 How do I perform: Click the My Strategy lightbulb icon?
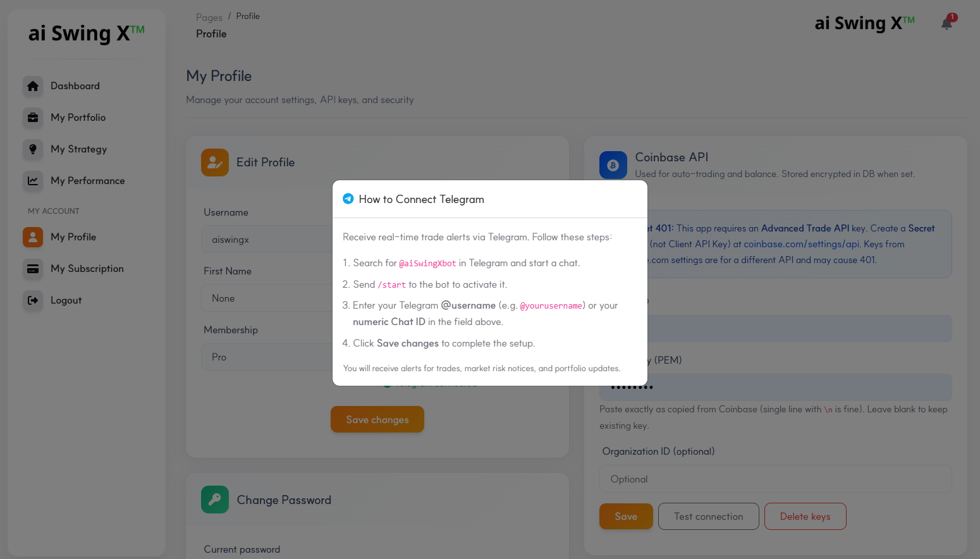[33, 149]
